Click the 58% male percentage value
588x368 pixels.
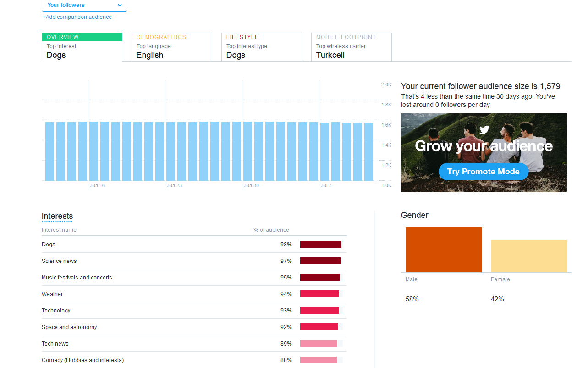pos(412,299)
